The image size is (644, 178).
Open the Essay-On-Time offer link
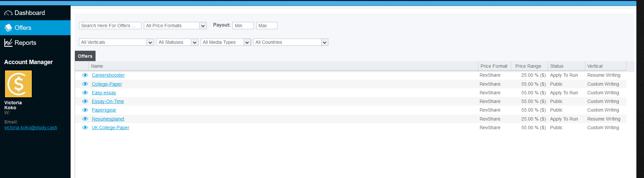(108, 101)
